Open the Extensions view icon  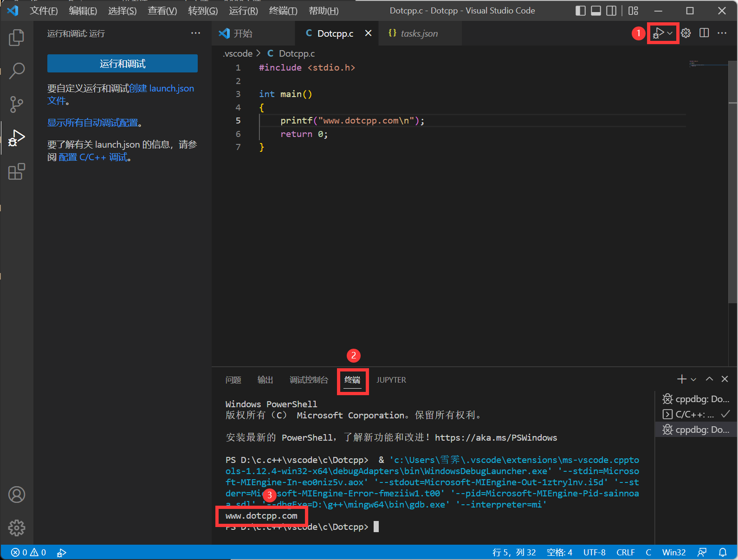(17, 171)
